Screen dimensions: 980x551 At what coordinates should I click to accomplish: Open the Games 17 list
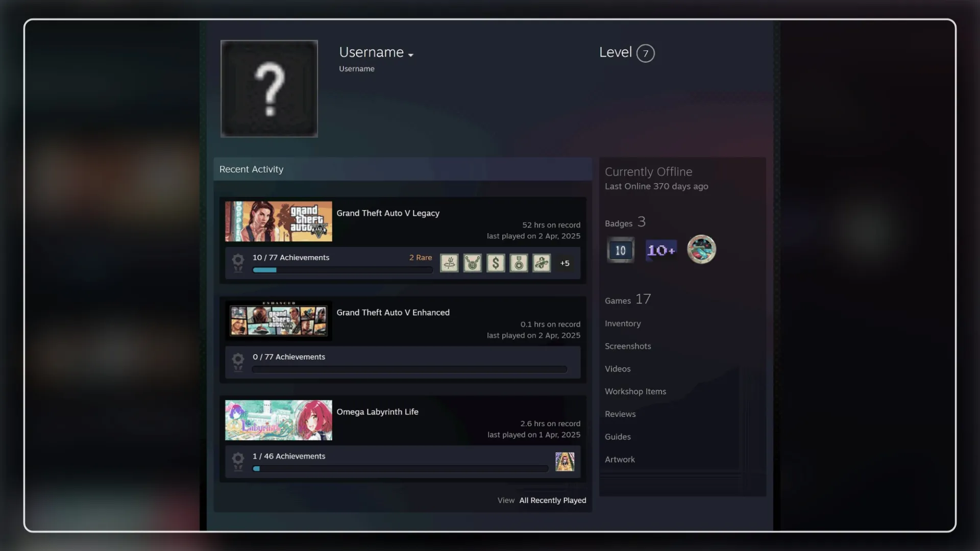click(x=628, y=299)
